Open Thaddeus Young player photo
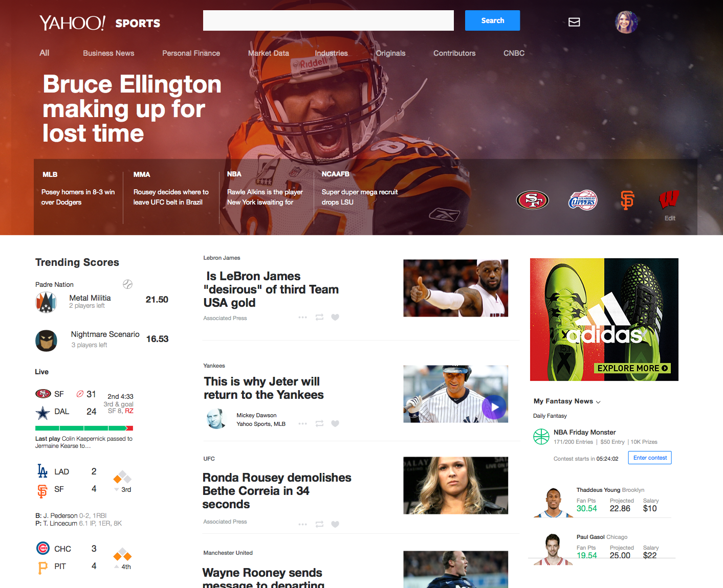 click(553, 503)
